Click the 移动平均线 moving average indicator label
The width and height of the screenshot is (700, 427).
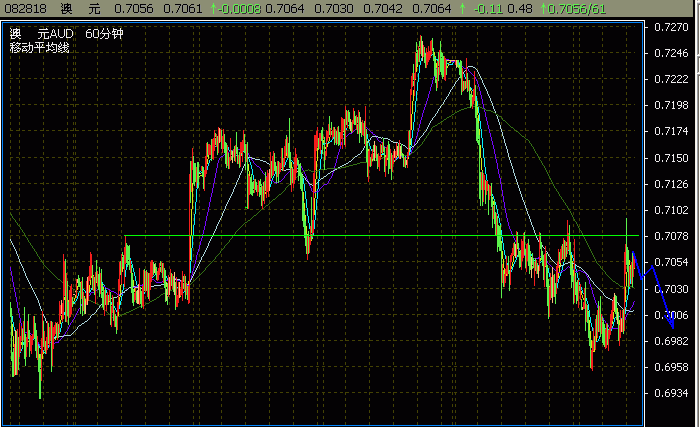(39, 47)
